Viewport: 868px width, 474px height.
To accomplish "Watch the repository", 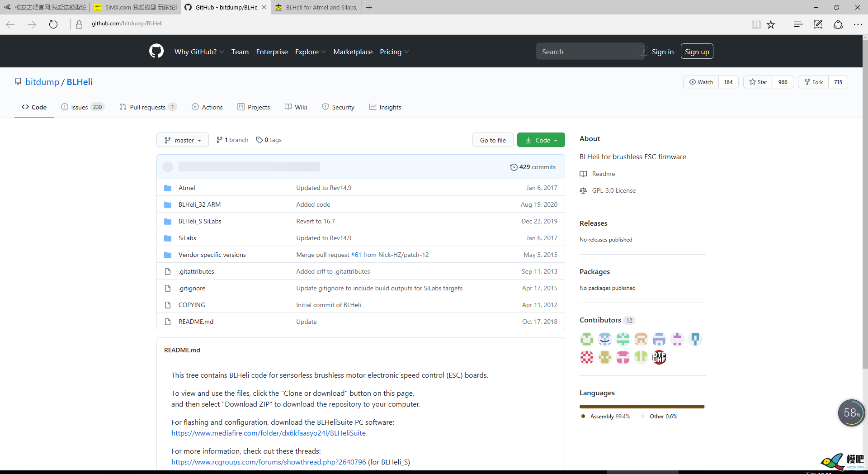I will [701, 82].
